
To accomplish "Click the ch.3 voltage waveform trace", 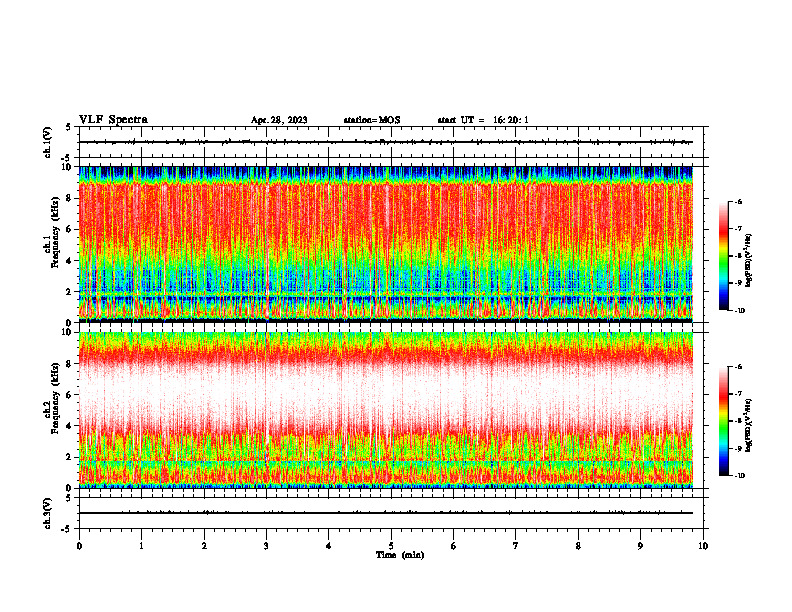I will (386, 513).
